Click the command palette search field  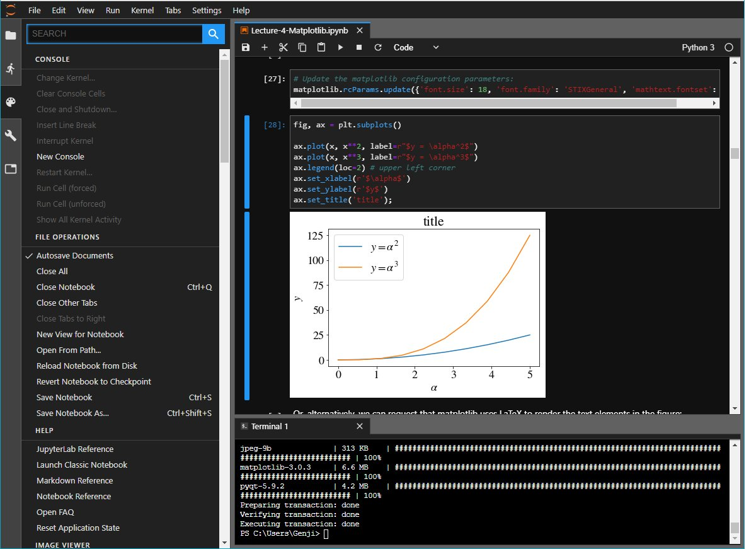click(115, 34)
